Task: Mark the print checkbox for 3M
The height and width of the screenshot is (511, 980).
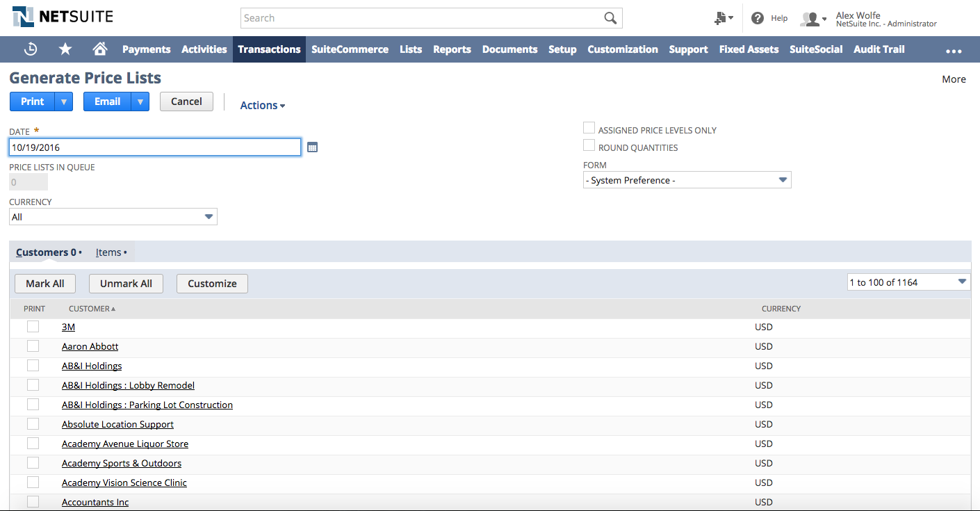Action: coord(33,326)
